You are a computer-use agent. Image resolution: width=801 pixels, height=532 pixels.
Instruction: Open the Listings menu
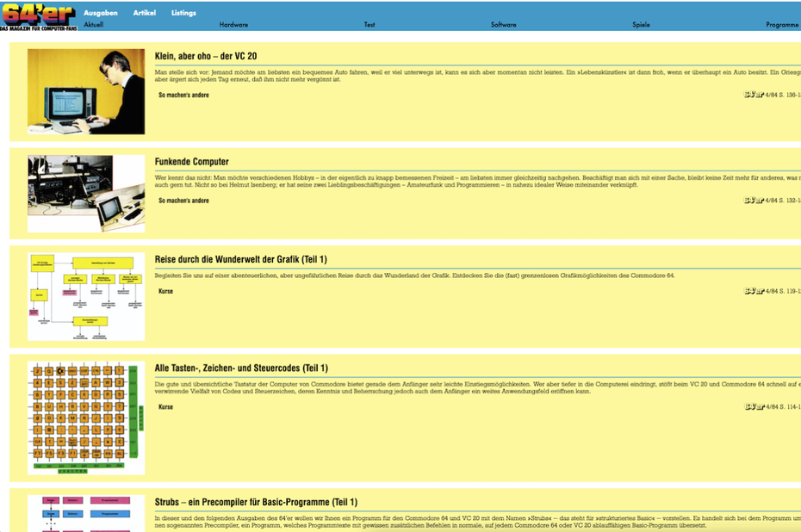coord(183,13)
